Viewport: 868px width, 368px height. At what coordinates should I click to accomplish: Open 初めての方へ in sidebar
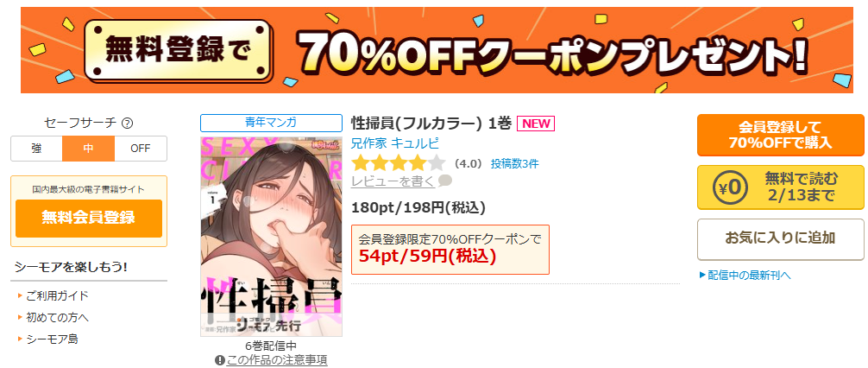point(57,318)
